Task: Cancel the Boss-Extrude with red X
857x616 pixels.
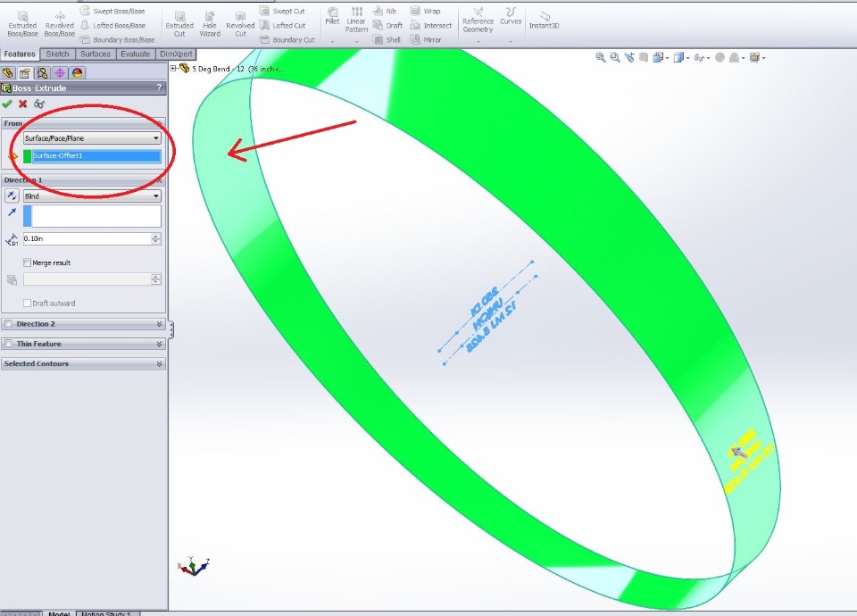Action: click(23, 104)
